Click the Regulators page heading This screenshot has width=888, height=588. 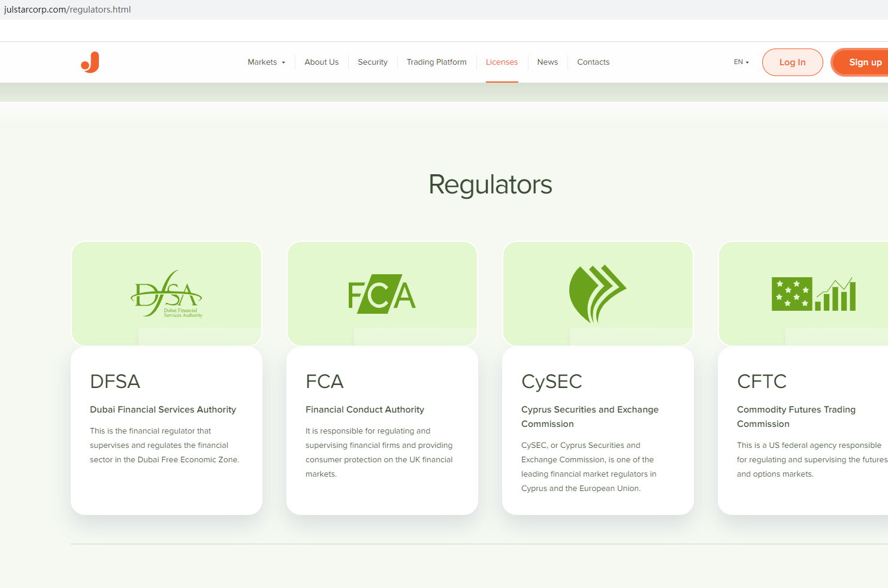[491, 184]
